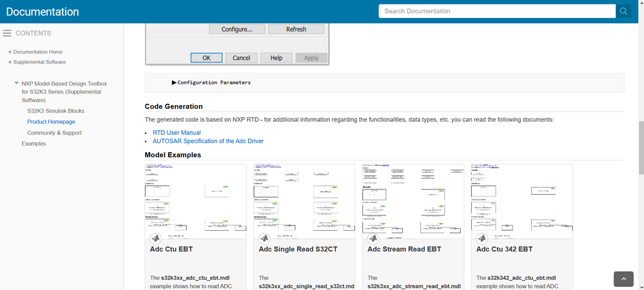Click the hamburger Contents menu icon

pyautogui.click(x=8, y=34)
